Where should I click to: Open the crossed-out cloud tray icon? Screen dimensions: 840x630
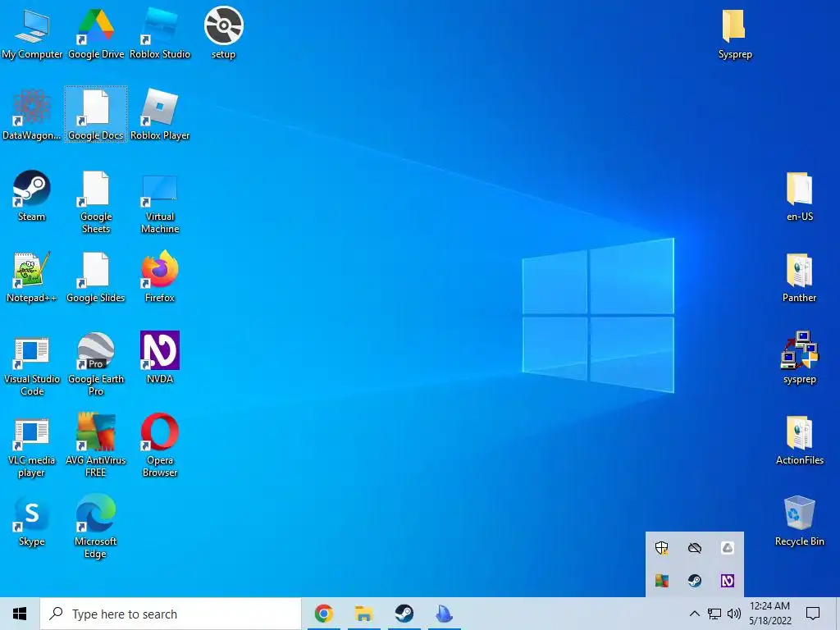click(695, 547)
